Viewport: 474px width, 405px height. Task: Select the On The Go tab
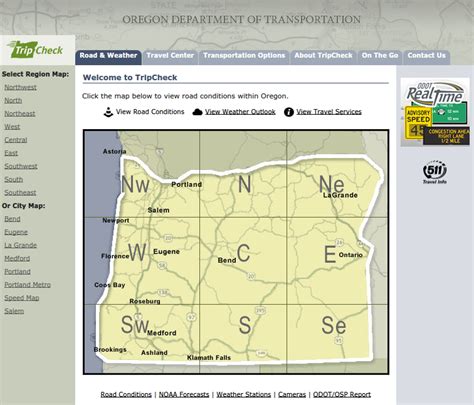click(380, 56)
